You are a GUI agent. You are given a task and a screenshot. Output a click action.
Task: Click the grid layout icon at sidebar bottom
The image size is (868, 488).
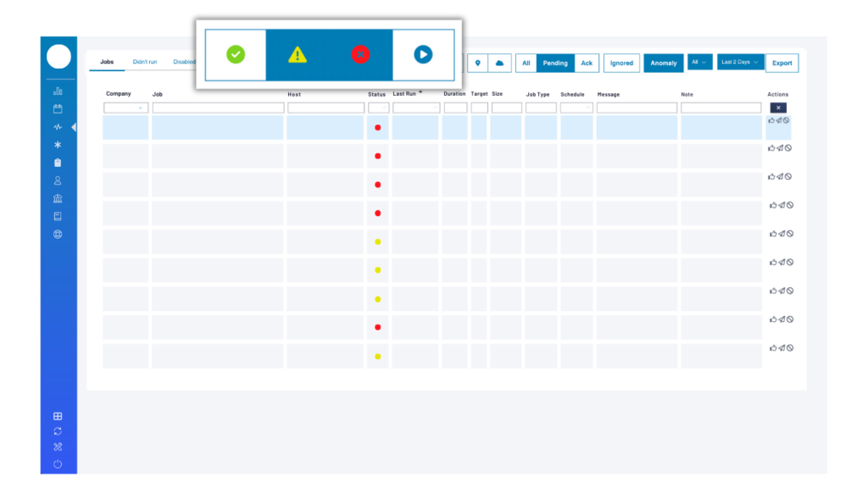coord(58,416)
